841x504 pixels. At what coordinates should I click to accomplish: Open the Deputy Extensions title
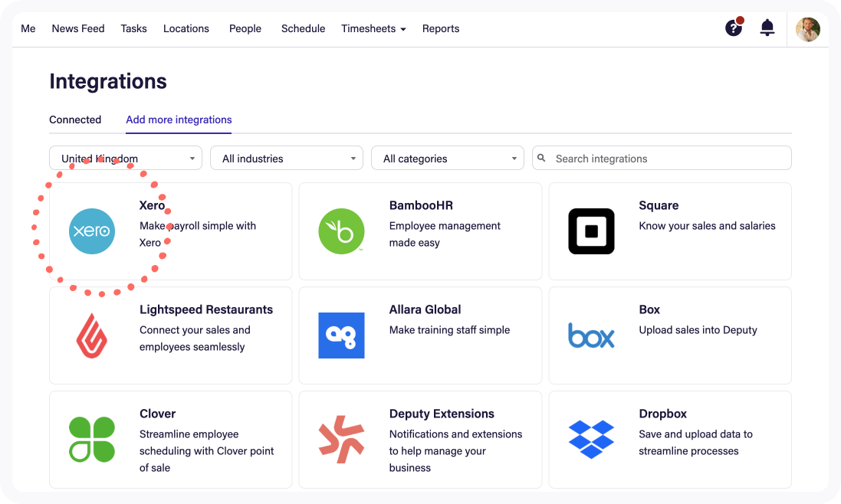(x=442, y=414)
